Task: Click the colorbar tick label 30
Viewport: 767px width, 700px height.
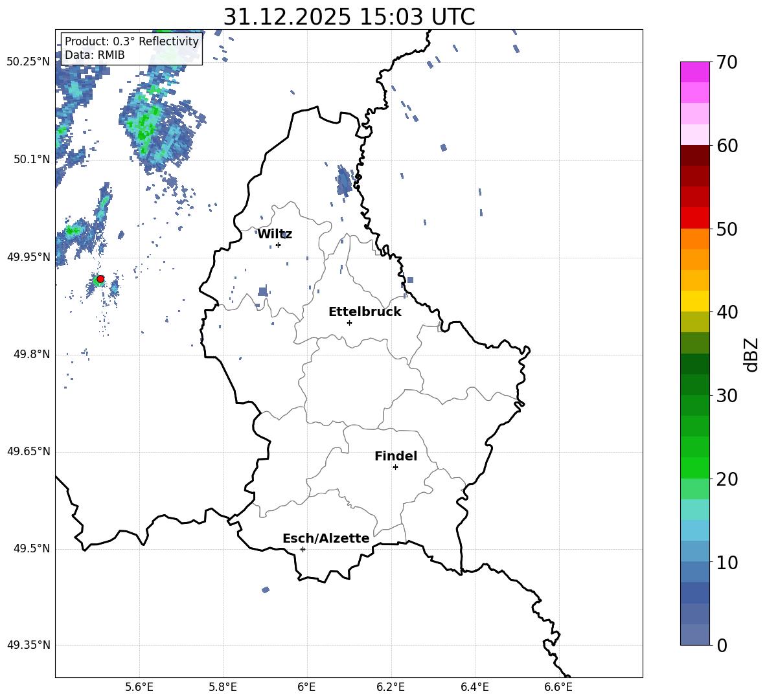Action: coord(727,396)
